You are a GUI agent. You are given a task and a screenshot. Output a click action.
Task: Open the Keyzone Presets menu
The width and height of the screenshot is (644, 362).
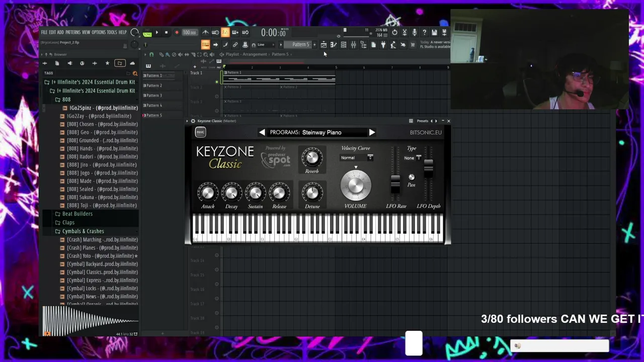(x=422, y=121)
